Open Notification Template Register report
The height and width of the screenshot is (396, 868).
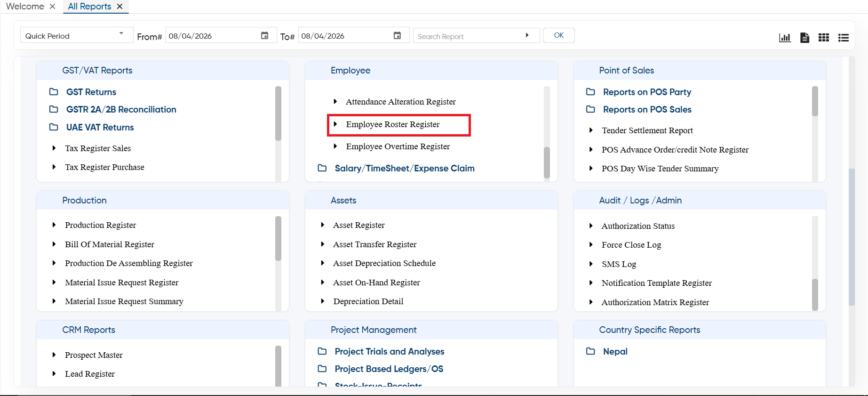click(657, 283)
